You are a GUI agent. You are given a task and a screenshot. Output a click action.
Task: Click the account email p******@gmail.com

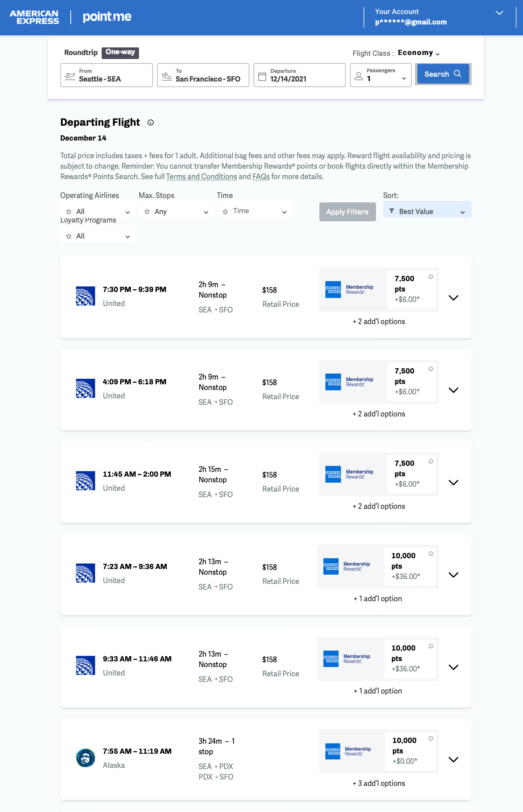[x=411, y=22]
